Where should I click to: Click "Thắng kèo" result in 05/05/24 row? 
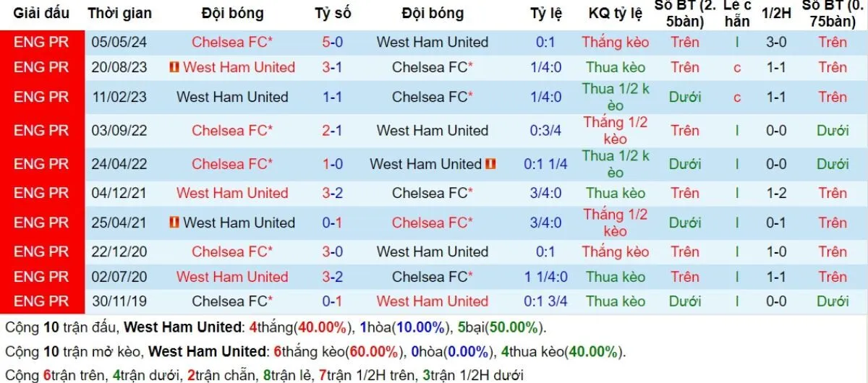(x=615, y=42)
